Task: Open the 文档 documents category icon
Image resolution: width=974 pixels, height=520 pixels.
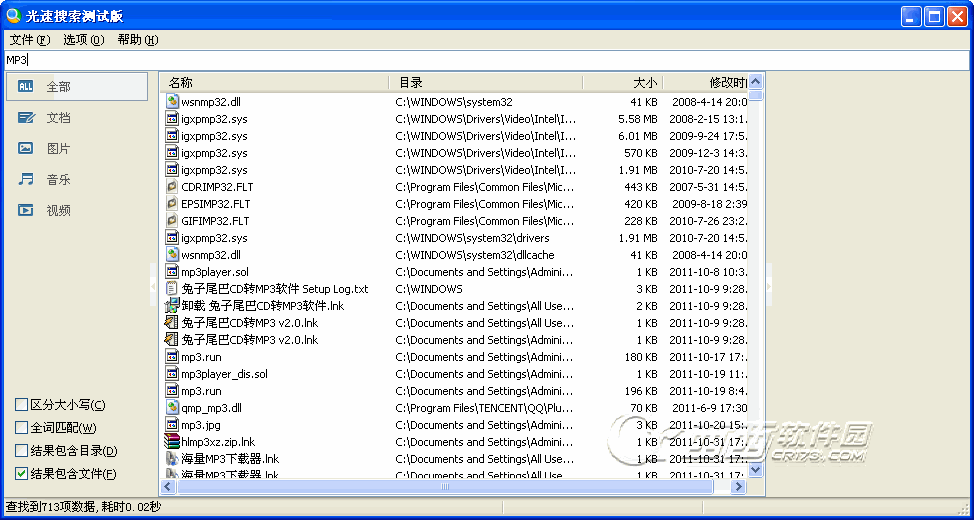Action: (x=25, y=117)
